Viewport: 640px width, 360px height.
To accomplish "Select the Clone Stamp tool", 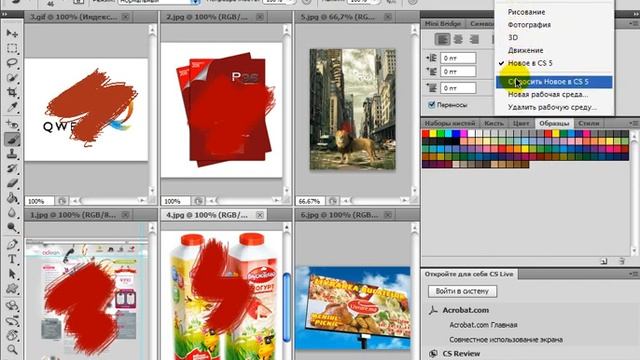I will [12, 154].
